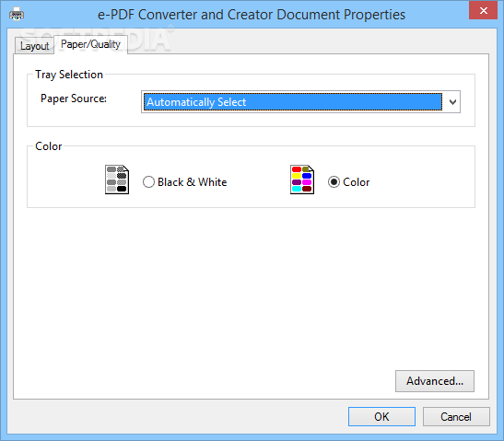Image resolution: width=504 pixels, height=441 pixels.
Task: Click the multicolor document icon
Action: (x=302, y=180)
